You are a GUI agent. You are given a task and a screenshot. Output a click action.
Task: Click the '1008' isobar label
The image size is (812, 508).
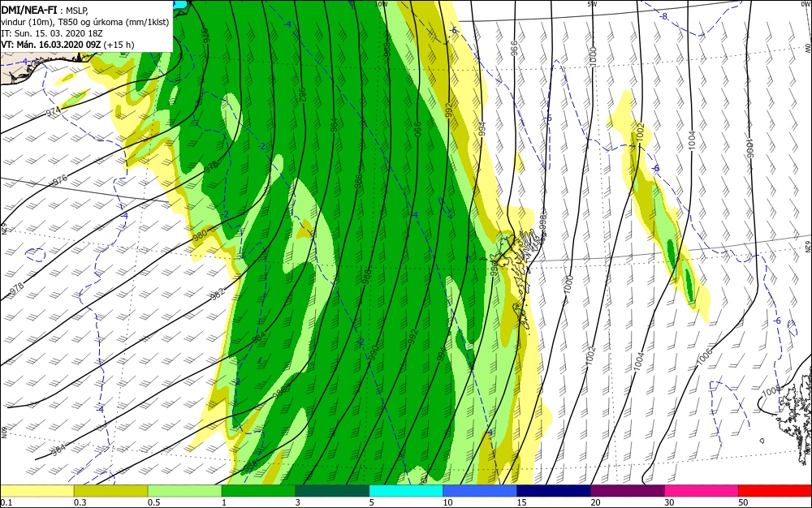click(x=771, y=392)
